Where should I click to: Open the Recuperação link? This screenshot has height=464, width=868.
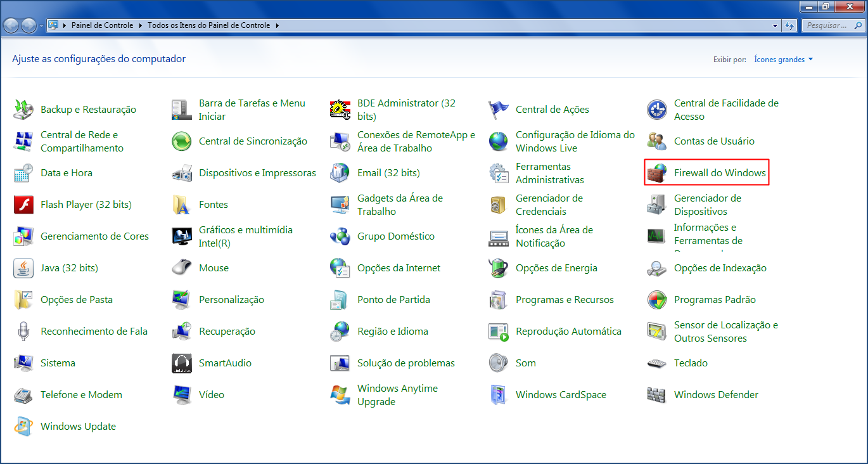click(x=227, y=332)
